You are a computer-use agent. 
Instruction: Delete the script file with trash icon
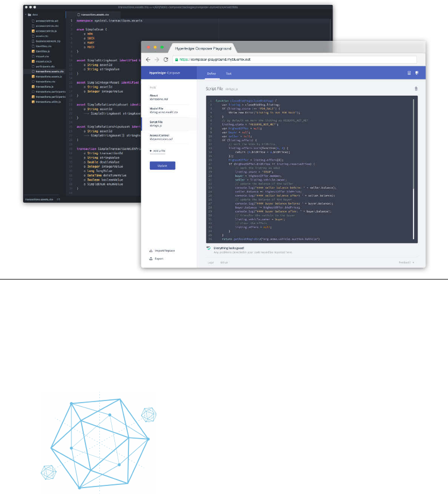(416, 89)
